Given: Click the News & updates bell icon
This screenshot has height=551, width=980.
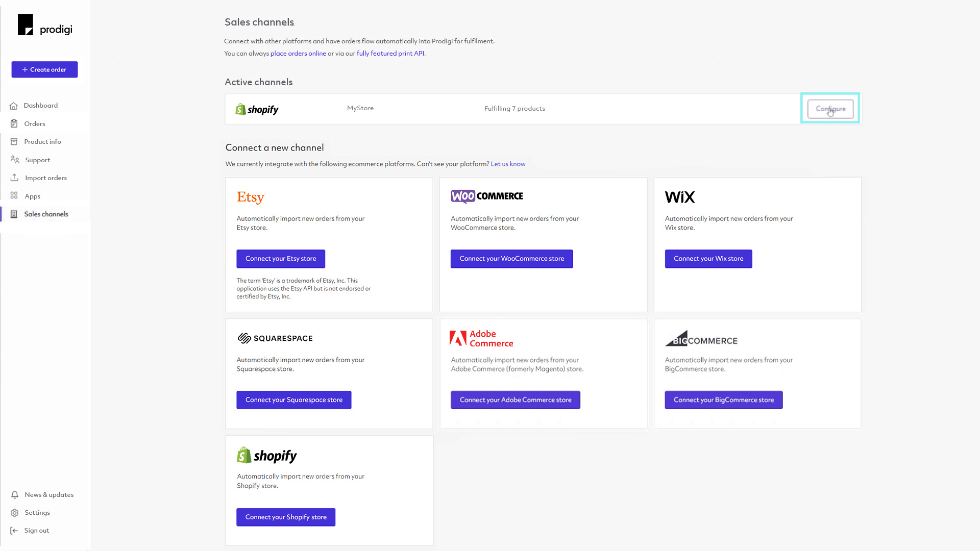Looking at the screenshot, I should tap(15, 494).
